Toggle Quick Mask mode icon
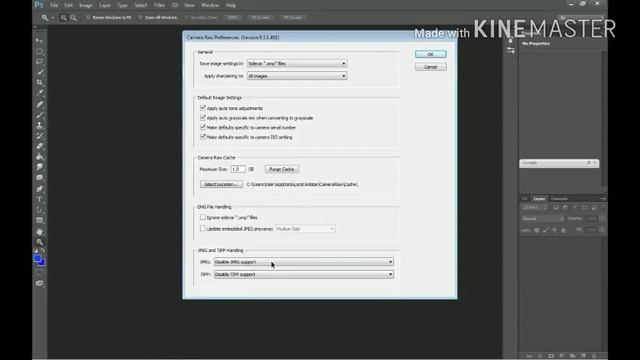The width and height of the screenshot is (640, 360). tap(39, 272)
